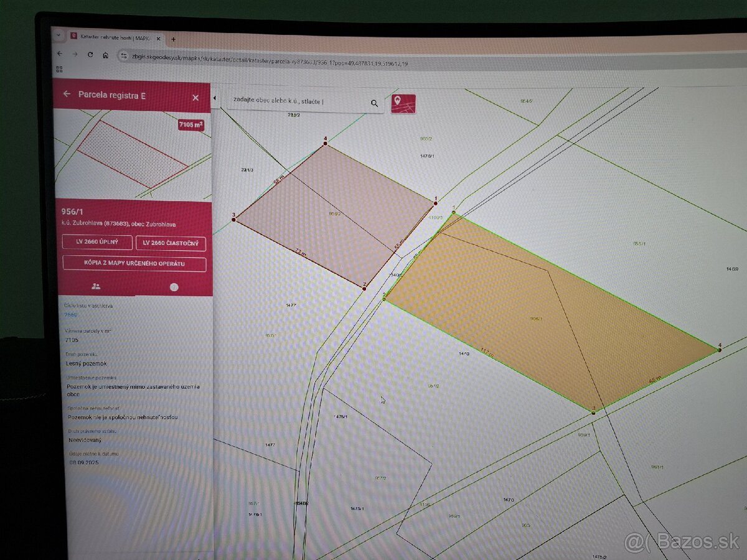Screen dimensions: 747x560
Task: Open KÓPIA Z MAPY URČENÉHO OPERÁTU
Action: 134,264
